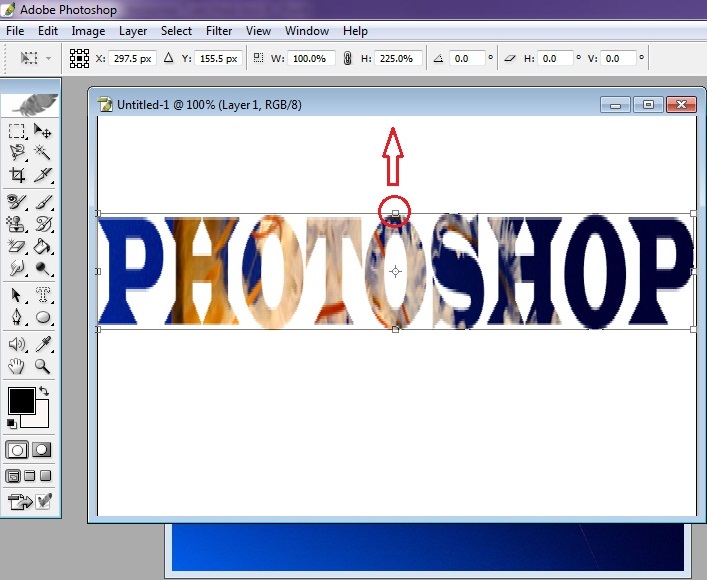Select the Crop tool
The height and width of the screenshot is (580, 707).
click(x=17, y=175)
